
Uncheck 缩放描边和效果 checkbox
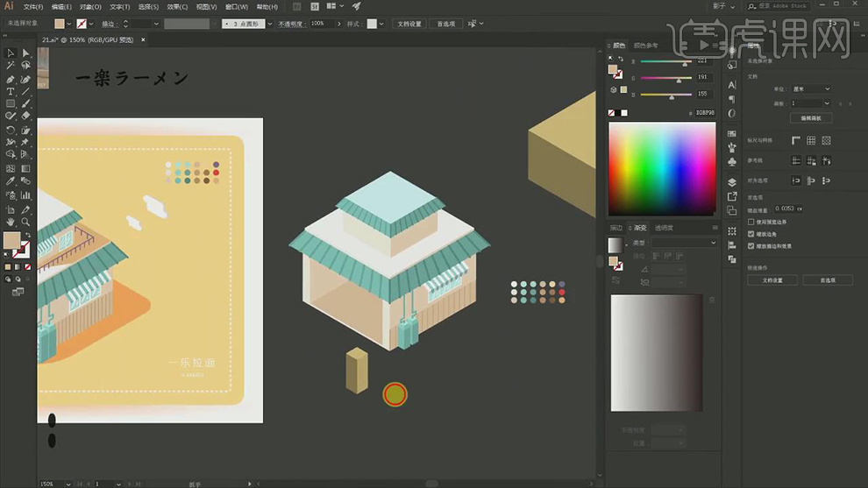click(x=751, y=246)
